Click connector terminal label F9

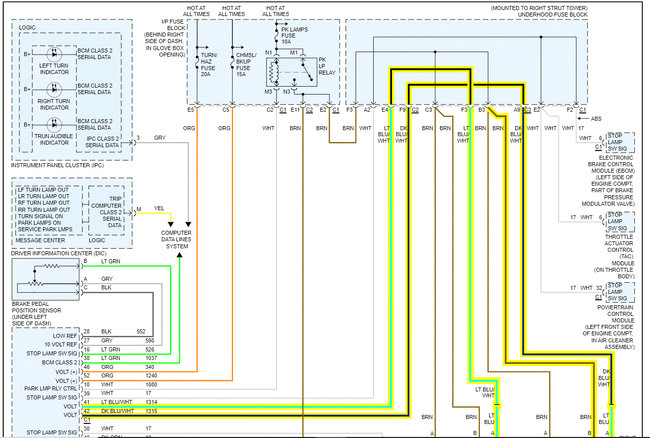403,110
